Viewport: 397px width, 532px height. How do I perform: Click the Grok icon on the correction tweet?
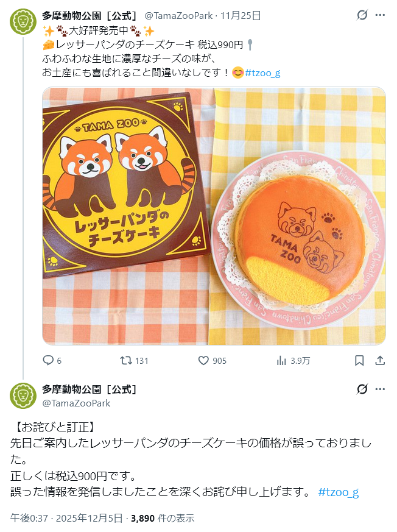coord(362,389)
